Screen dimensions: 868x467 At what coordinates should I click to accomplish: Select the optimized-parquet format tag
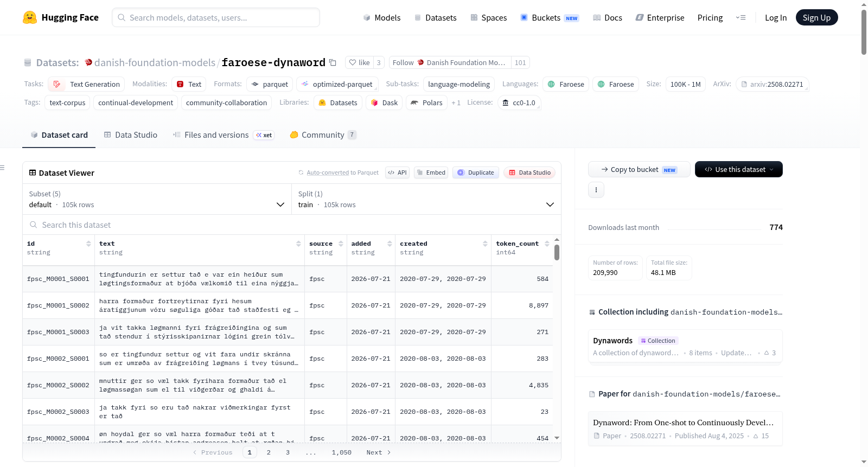coord(337,84)
